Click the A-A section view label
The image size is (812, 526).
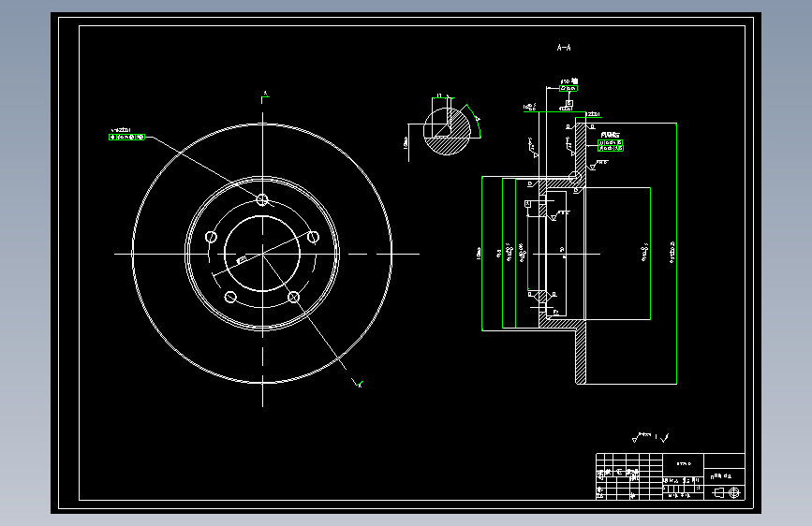pos(564,48)
